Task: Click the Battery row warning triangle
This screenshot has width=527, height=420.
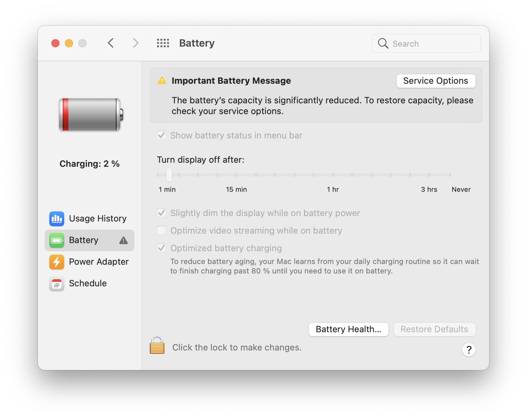Action: pyautogui.click(x=124, y=240)
